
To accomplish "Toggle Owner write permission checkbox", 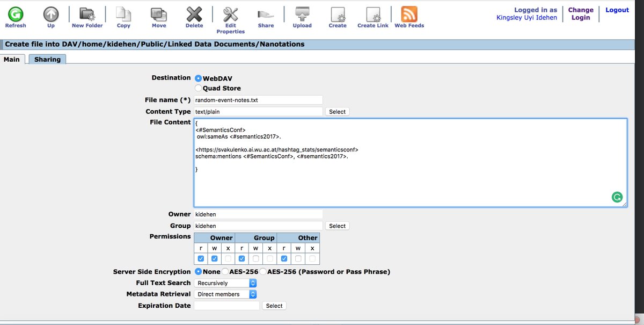I will tap(214, 259).
